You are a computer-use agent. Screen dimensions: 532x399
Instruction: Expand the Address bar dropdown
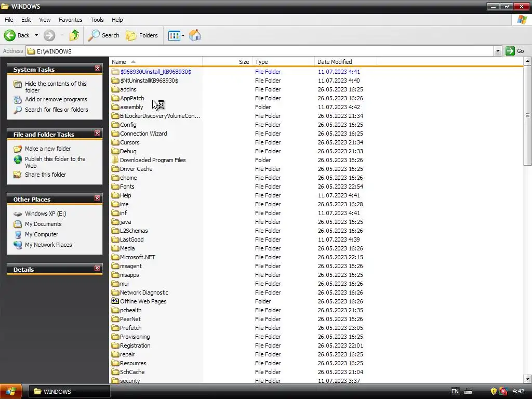498,51
